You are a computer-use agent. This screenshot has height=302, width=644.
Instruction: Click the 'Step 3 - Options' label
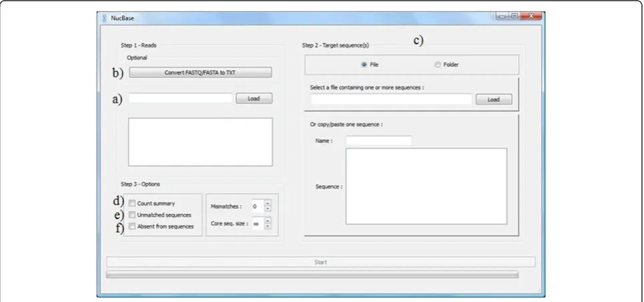pos(140,184)
